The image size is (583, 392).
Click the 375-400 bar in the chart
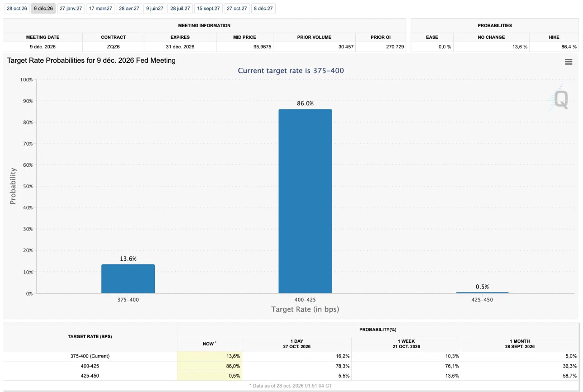[128, 279]
